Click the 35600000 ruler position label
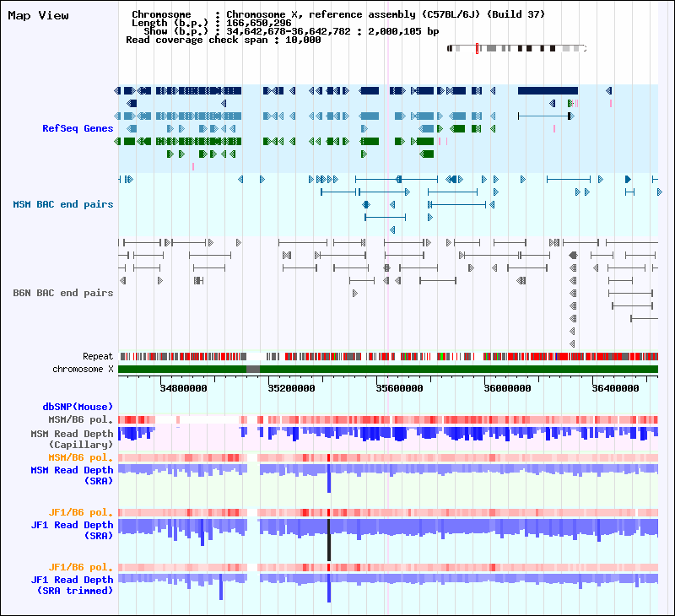The image size is (675, 616). [x=399, y=388]
